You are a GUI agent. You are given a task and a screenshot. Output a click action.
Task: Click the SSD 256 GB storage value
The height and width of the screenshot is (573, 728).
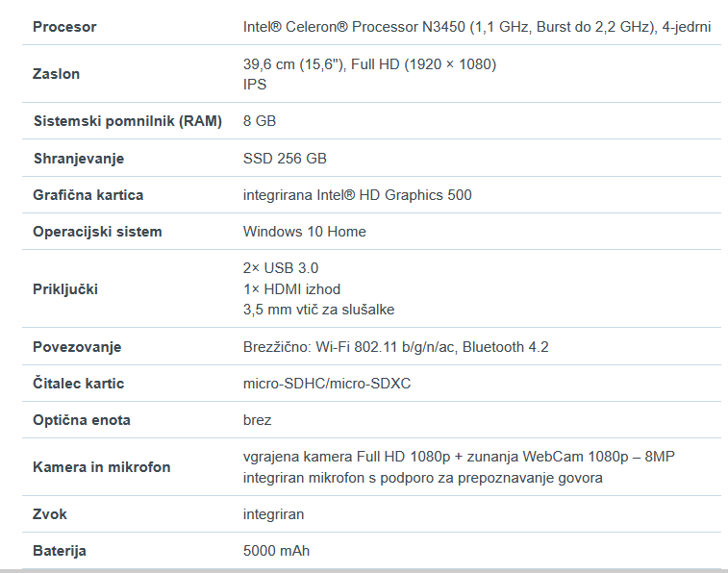tap(285, 159)
